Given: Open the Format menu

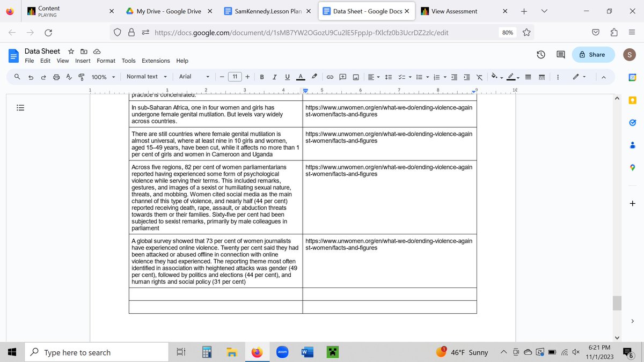Looking at the screenshot, I should click(106, 61).
